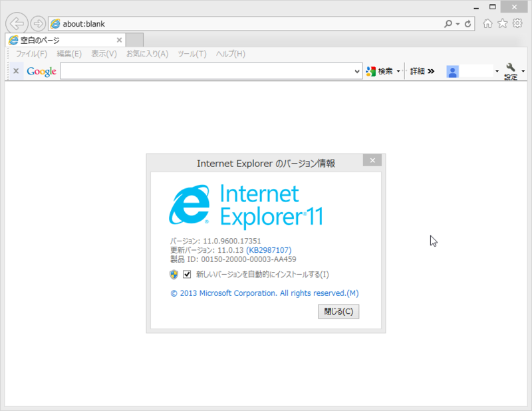Expand the 詳細 more options chevron
This screenshot has width=532, height=411.
tap(422, 71)
